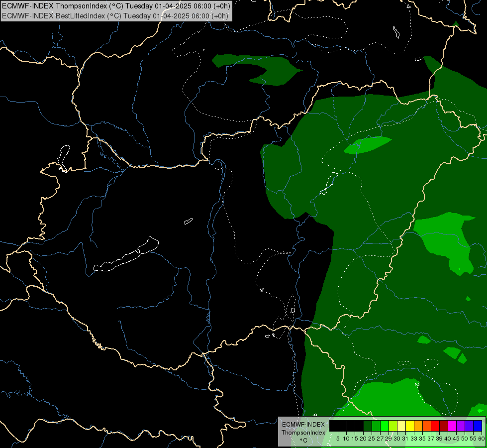Image resolution: width=487 pixels, height=448 pixels.
Task: Select blue 55–60 legend swatch
Action: click(x=478, y=426)
